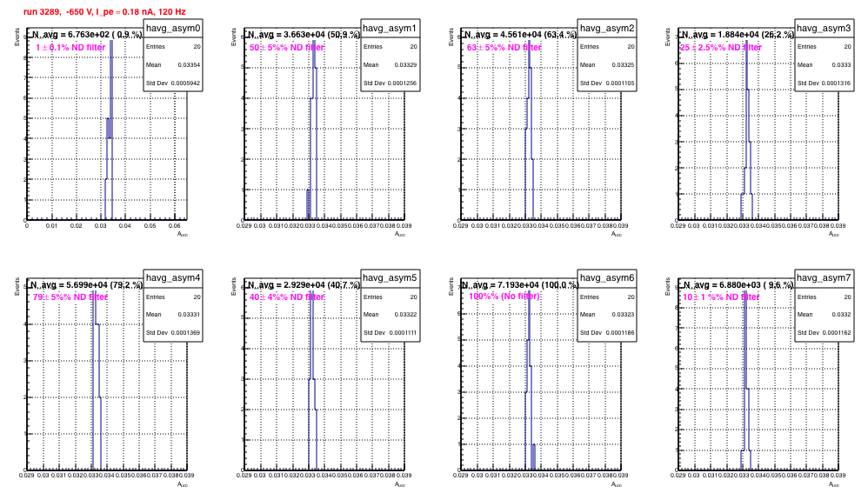Viewport: 868px width, 500px height.
Task: Select the havg_asym0 stats box title
Action: click(173, 28)
